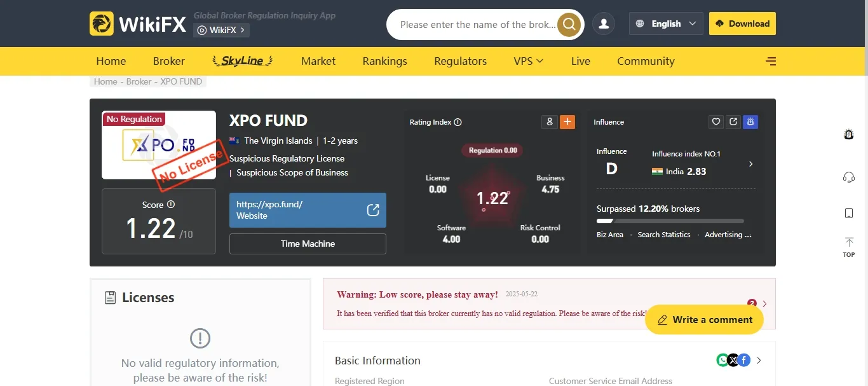Click the person icon in Rating Index panel

tap(550, 121)
